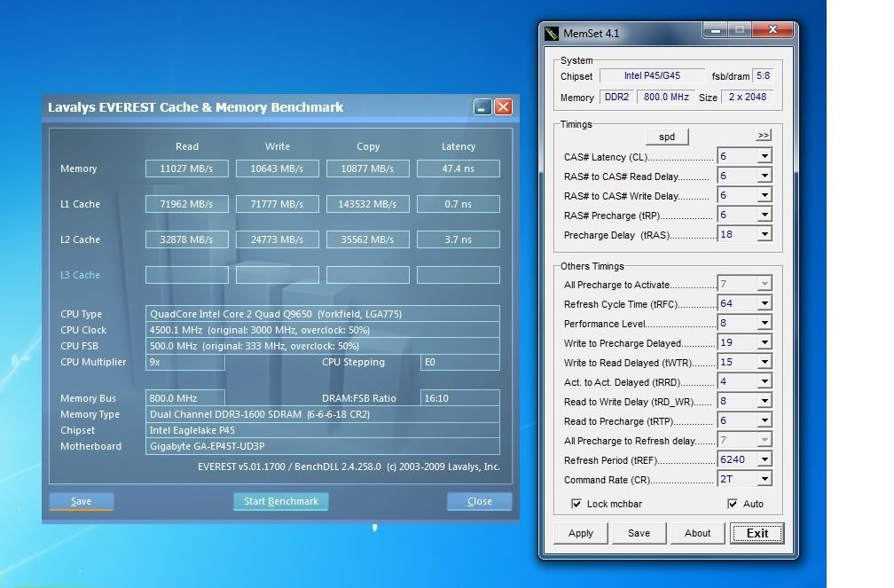Click Memory Latency value 47.4 ns
This screenshot has height=588, width=894.
click(x=459, y=169)
